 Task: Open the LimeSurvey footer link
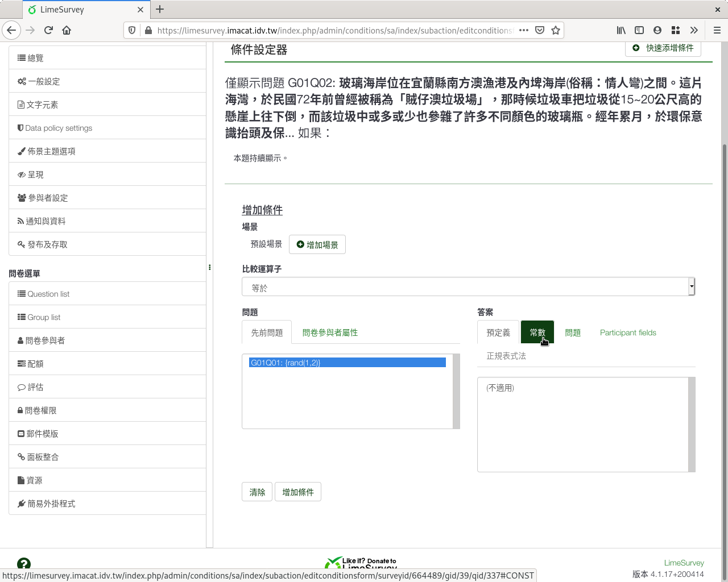click(684, 563)
